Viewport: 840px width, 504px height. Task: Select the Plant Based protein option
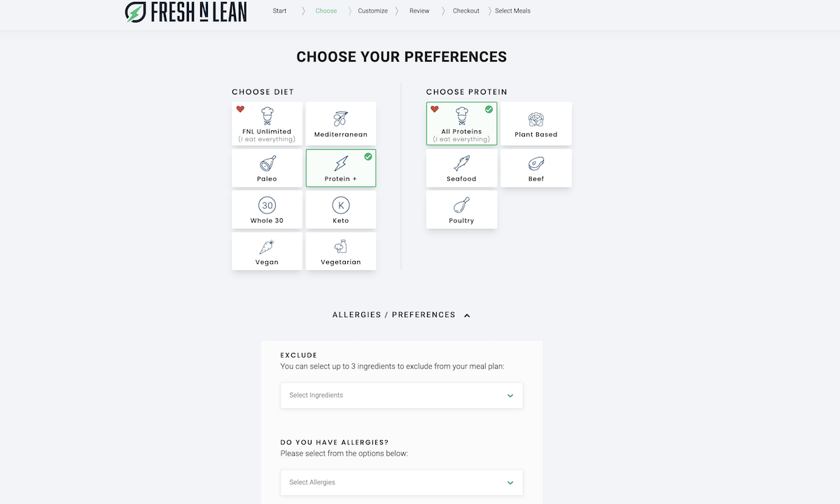536,124
